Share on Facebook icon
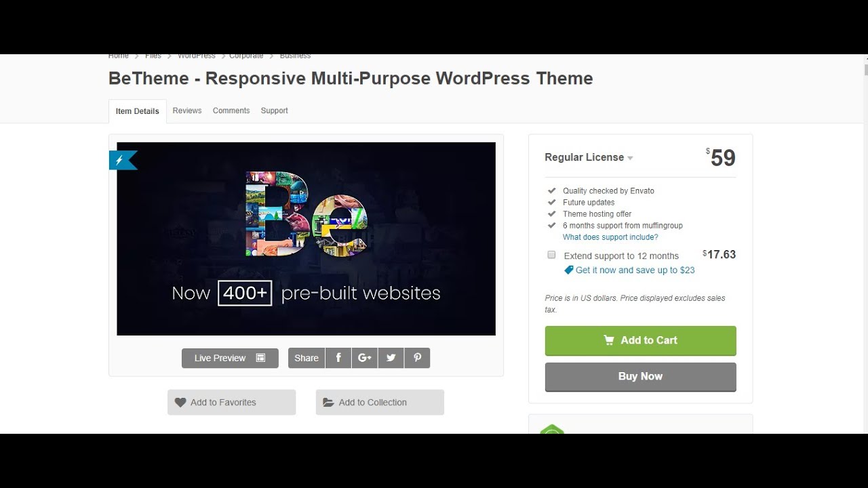The height and width of the screenshot is (488, 868). point(338,358)
